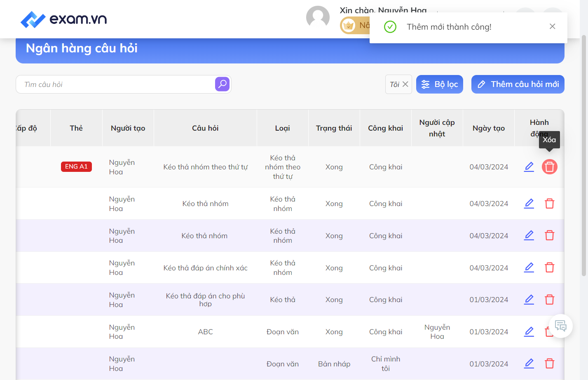
Task: Click the 'Ngày tạo' column header
Action: (489, 128)
